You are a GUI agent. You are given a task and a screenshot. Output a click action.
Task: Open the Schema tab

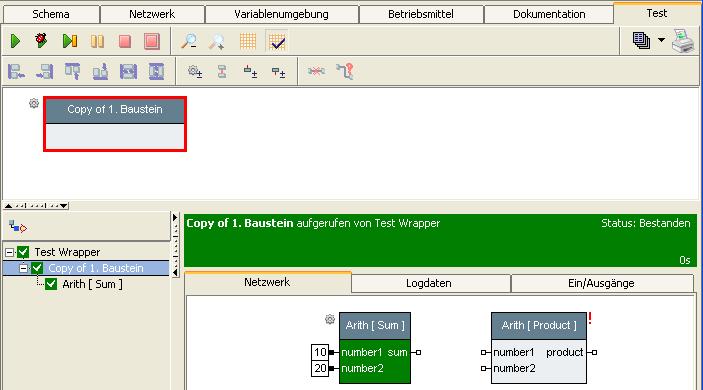click(x=51, y=14)
